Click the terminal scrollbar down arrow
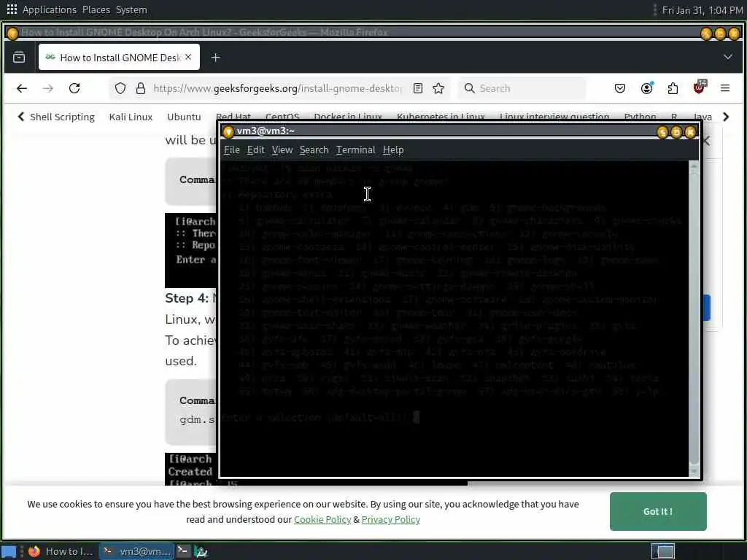Screen dimensions: 747x560 click(694, 471)
